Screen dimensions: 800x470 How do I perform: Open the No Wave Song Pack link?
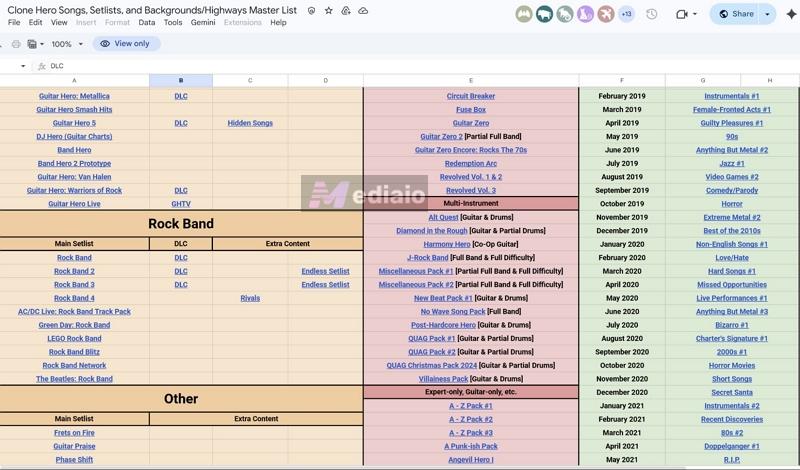pyautogui.click(x=453, y=311)
